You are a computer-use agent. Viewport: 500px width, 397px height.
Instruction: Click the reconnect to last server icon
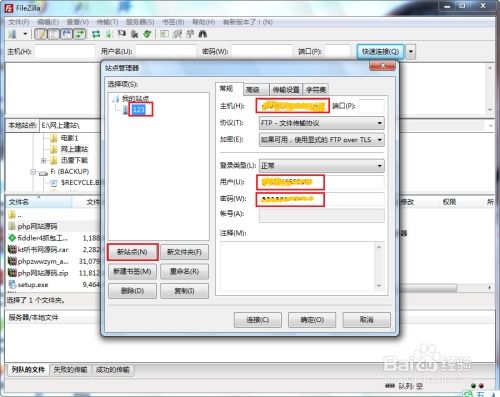click(x=147, y=34)
